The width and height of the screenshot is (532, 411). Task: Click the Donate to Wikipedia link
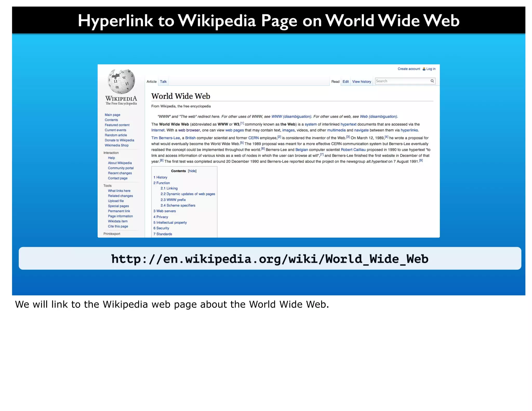pos(119,140)
